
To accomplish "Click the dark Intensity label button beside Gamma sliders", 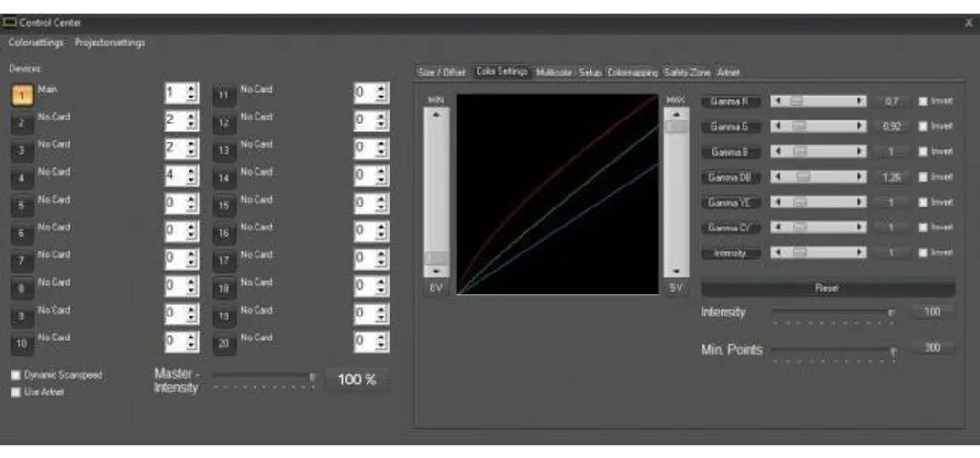I will click(730, 252).
